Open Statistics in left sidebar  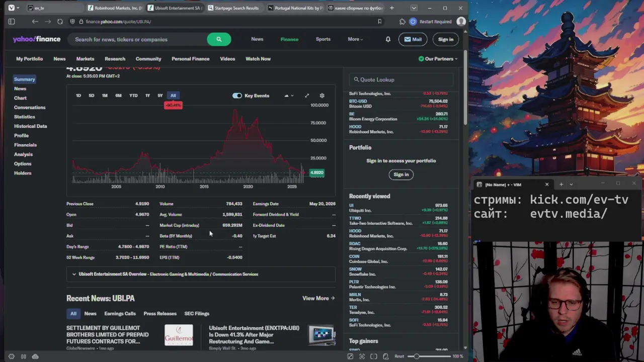pos(25,117)
